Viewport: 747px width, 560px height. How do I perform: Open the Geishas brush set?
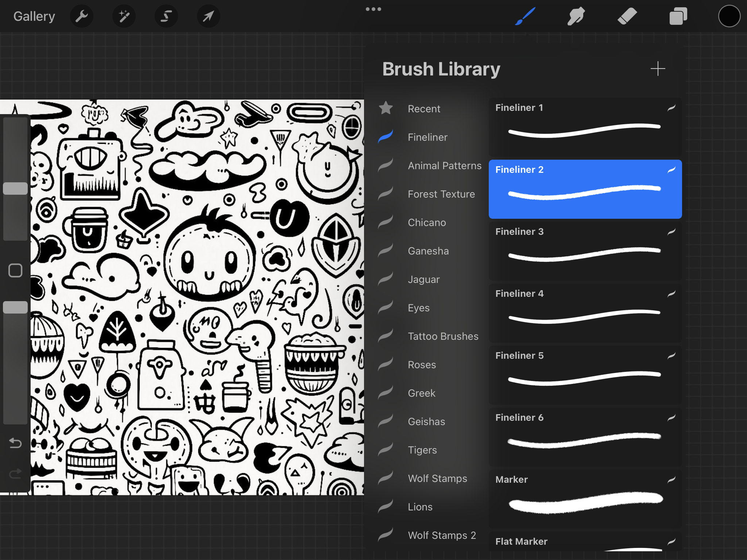click(426, 421)
